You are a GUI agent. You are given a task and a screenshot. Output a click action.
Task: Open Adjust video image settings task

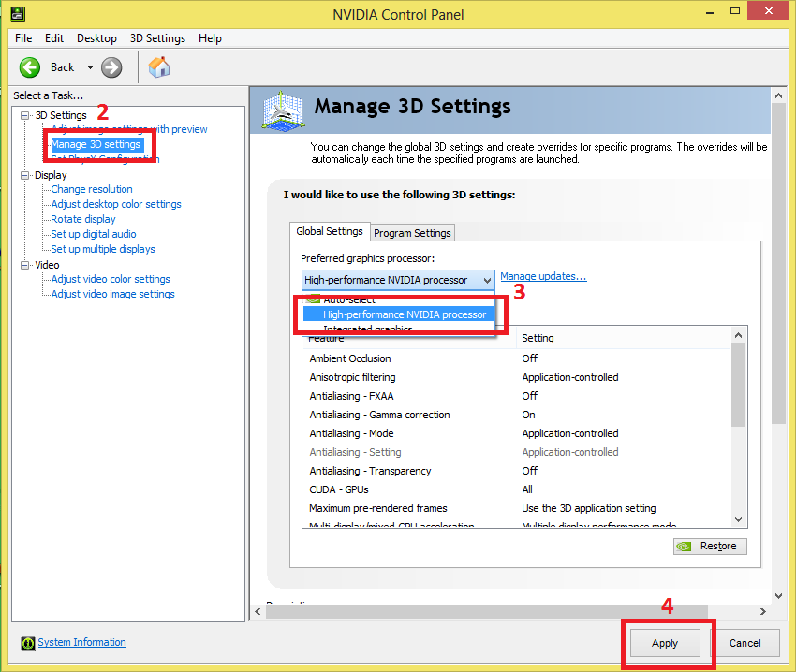[x=112, y=294]
